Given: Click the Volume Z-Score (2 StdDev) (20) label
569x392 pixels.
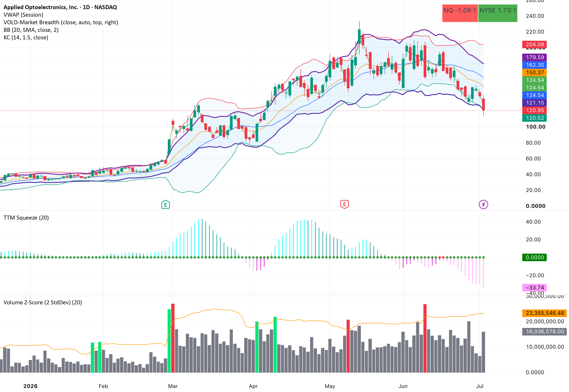Looking at the screenshot, I should [x=43, y=302].
